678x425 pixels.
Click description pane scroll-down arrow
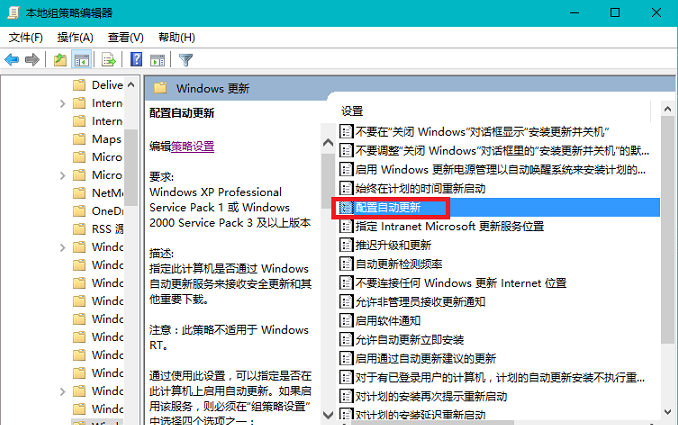(x=328, y=415)
